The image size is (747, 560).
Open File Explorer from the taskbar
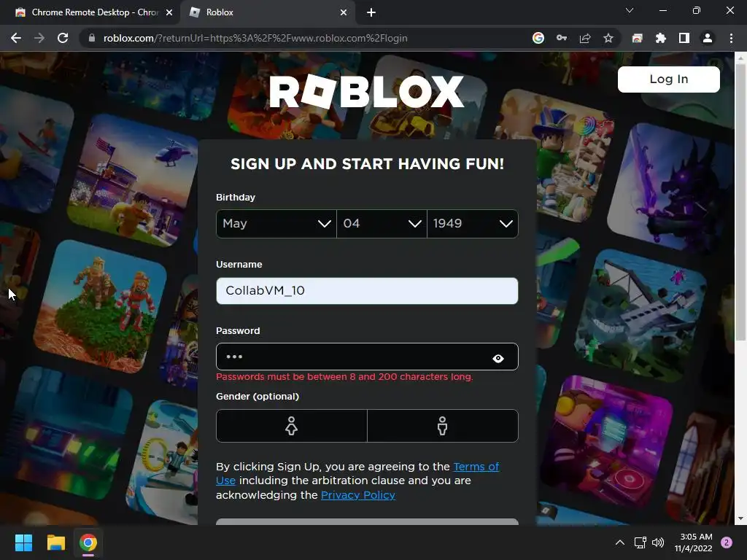click(x=55, y=542)
